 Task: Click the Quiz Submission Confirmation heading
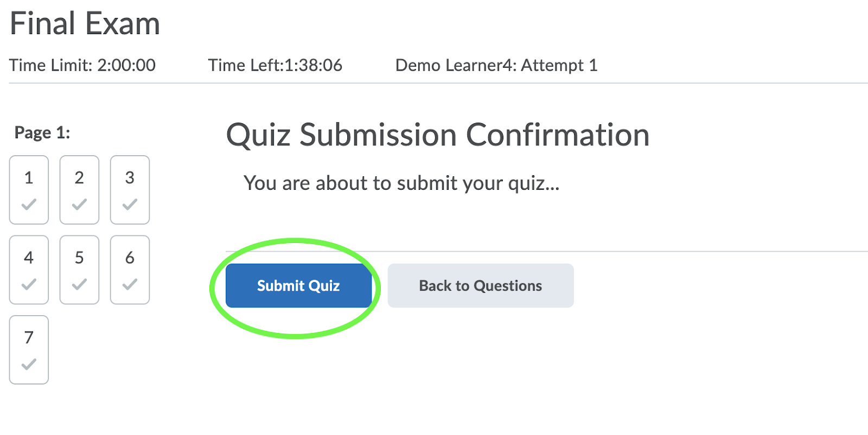point(438,135)
